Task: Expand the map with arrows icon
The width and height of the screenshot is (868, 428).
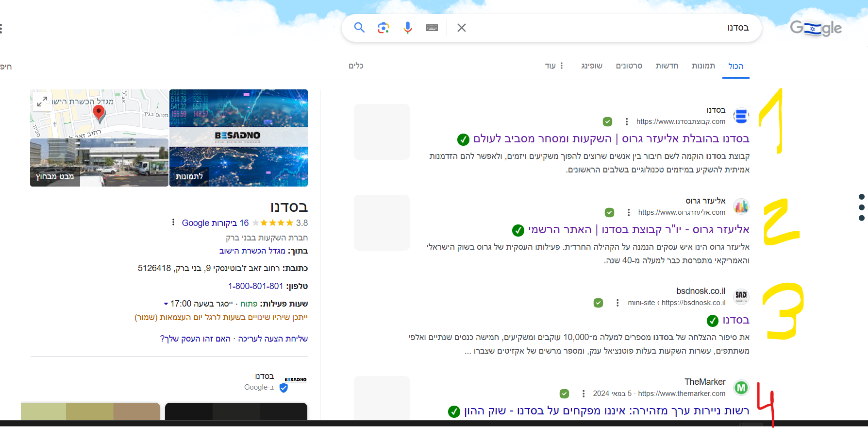Action: coord(42,102)
